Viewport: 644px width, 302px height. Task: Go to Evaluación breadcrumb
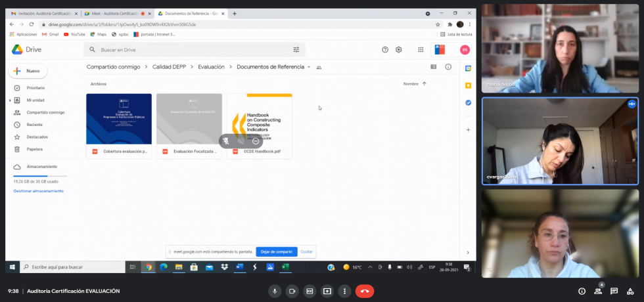[211, 67]
